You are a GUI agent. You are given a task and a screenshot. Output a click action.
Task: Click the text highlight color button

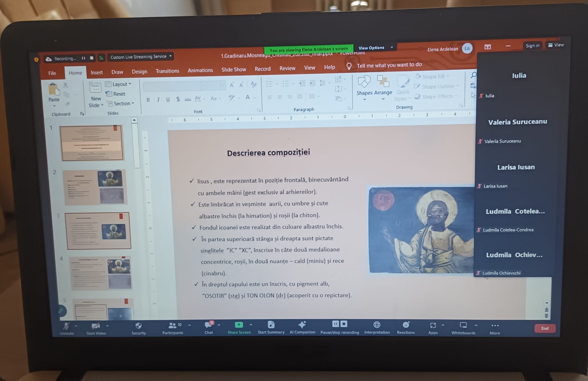232,98
